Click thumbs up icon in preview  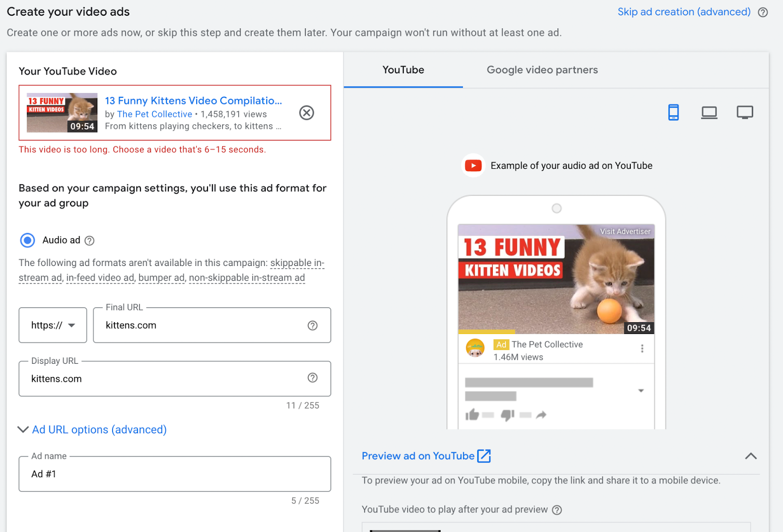point(472,415)
